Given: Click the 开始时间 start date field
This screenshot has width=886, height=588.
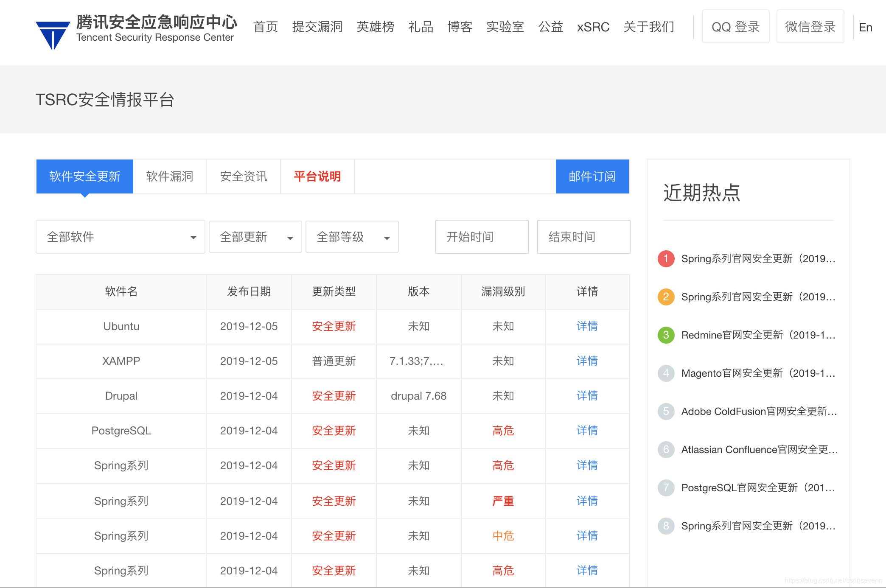Looking at the screenshot, I should click(x=482, y=237).
